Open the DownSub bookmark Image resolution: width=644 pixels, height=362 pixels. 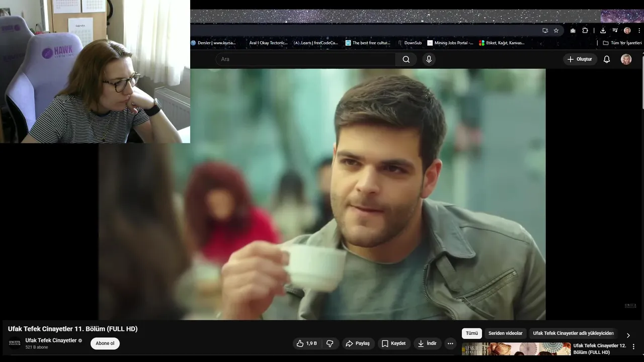[x=410, y=43]
